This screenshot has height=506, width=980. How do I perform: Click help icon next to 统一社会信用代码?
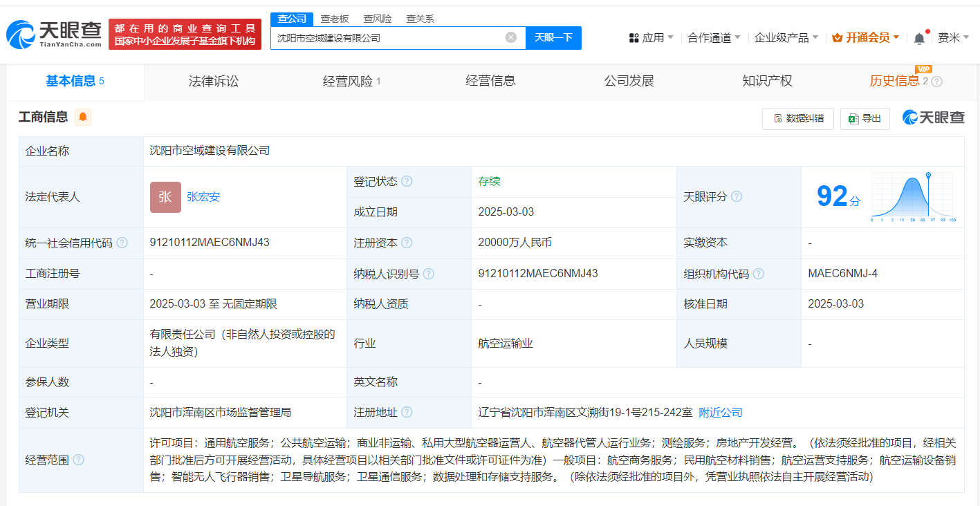(122, 243)
